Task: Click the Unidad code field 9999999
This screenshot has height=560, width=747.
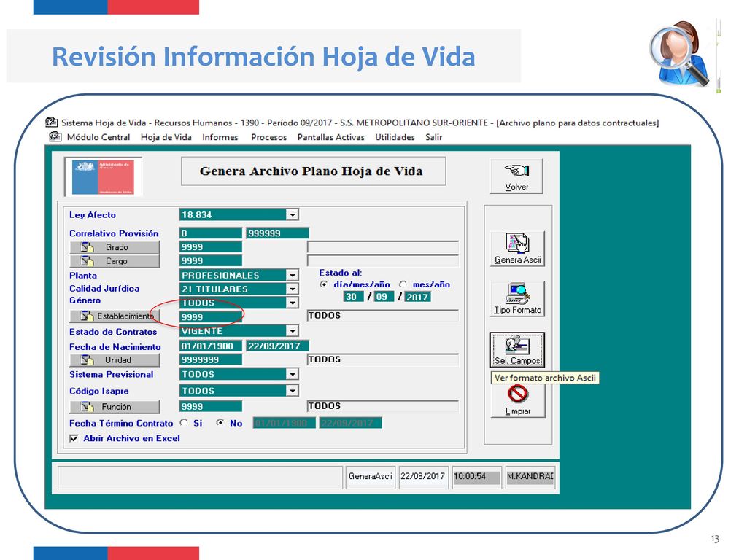Action: point(211,360)
